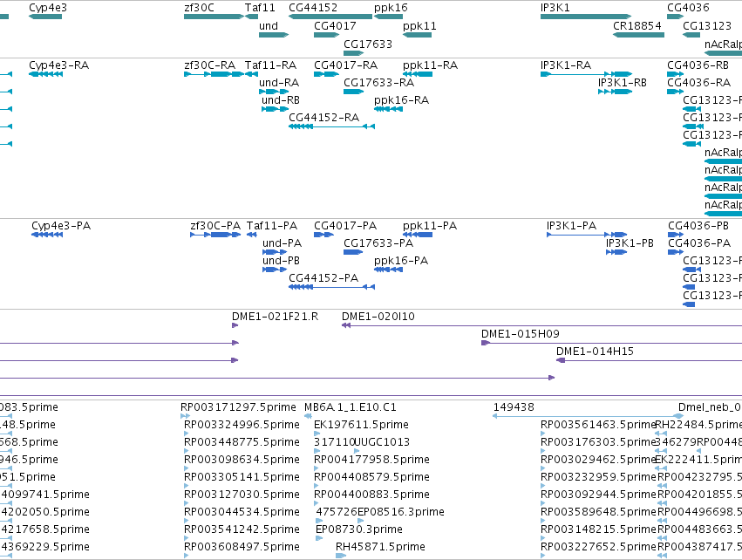Click the RP003608497.5prime EST

187,556
